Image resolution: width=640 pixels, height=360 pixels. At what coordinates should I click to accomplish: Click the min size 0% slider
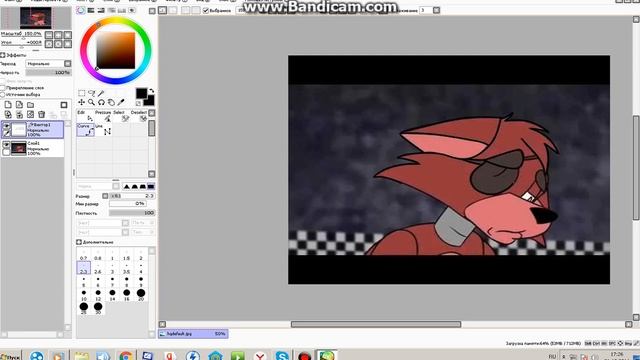(x=127, y=203)
